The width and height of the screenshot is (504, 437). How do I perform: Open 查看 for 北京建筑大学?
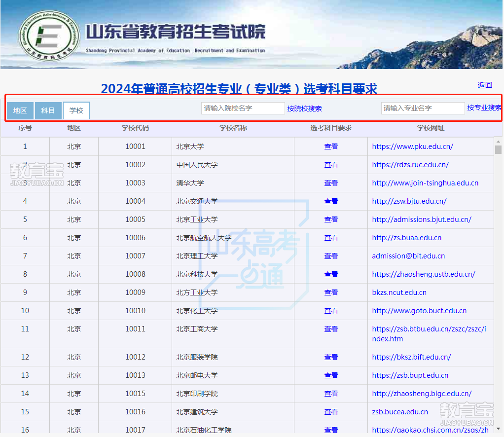pos(331,412)
